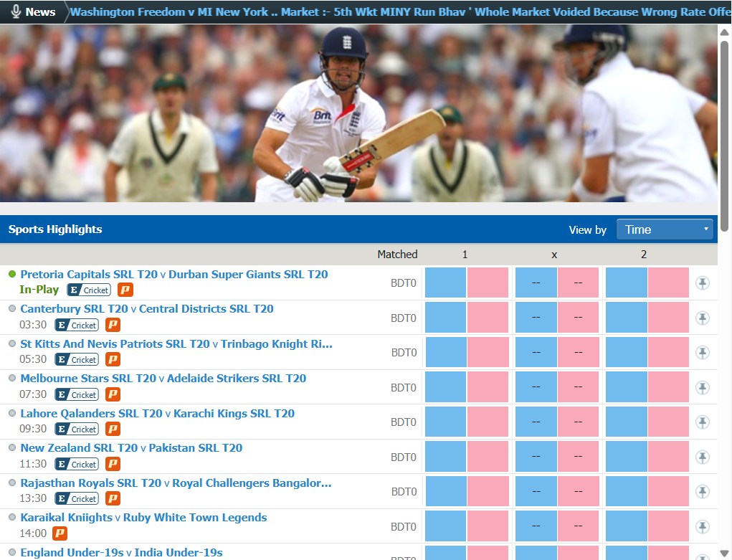Open St Kitts And Nevis Patriots match

click(x=176, y=344)
